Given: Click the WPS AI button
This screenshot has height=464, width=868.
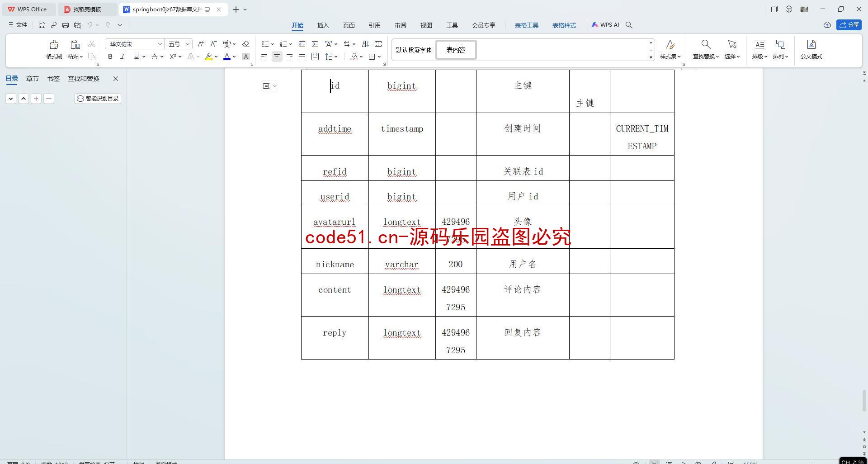Looking at the screenshot, I should pos(605,25).
